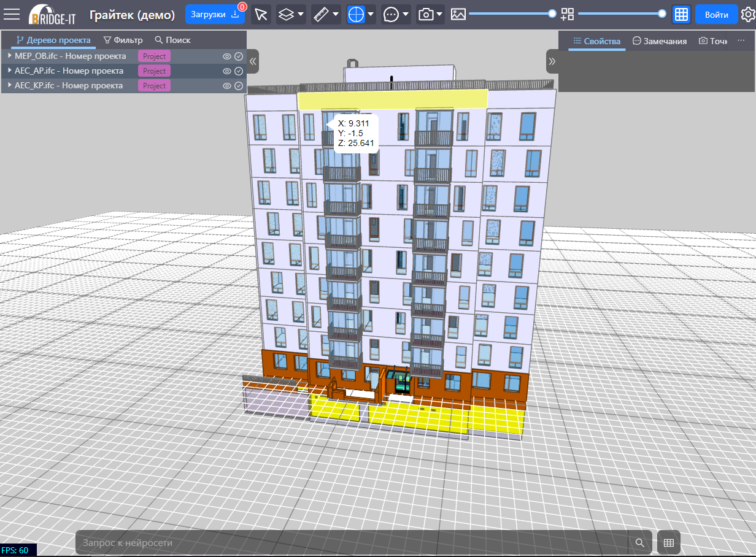Open the Замечания tab
This screenshot has height=557, width=756.
tap(660, 41)
